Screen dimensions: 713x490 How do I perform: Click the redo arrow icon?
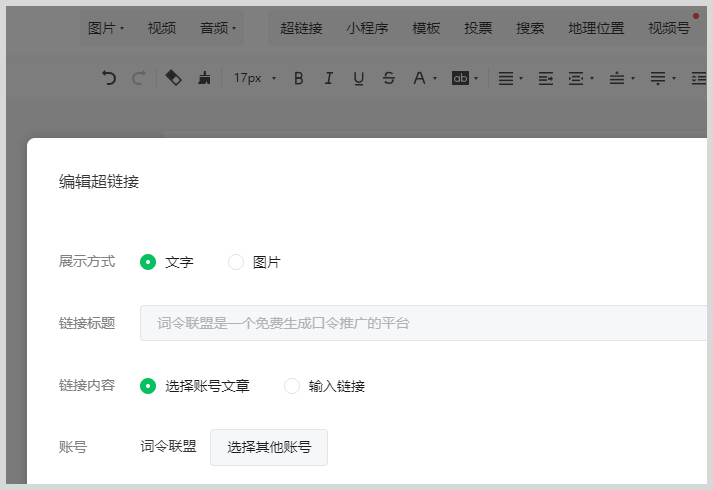pos(139,78)
